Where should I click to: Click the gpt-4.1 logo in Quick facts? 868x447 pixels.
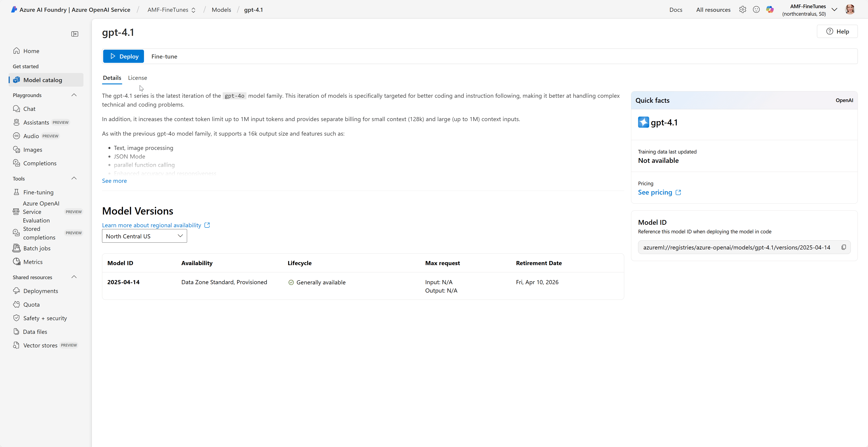[643, 122]
